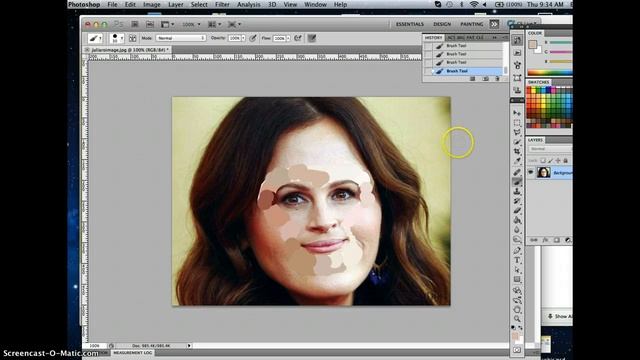640x360 pixels.
Task: Toggle the brush panel button
Action: click(133, 38)
